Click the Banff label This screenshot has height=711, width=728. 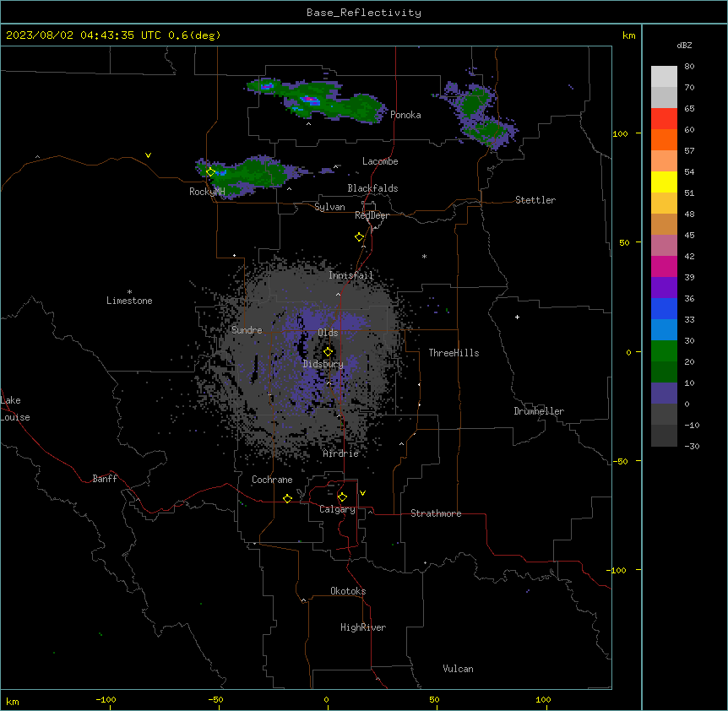click(x=105, y=479)
